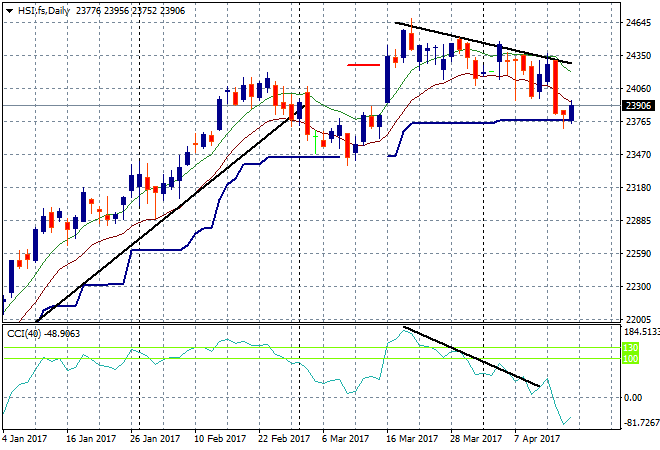Click the 22 Feb 2017 date label
The image size is (660, 450).
click(284, 439)
